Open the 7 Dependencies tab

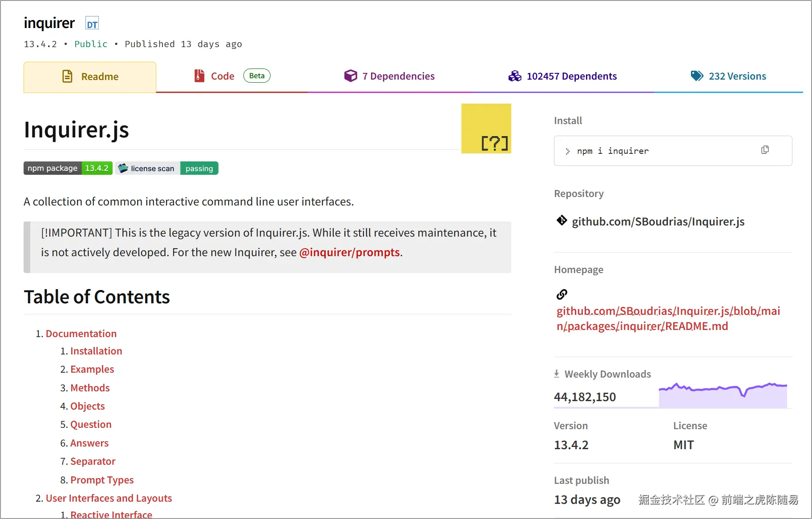(x=389, y=76)
